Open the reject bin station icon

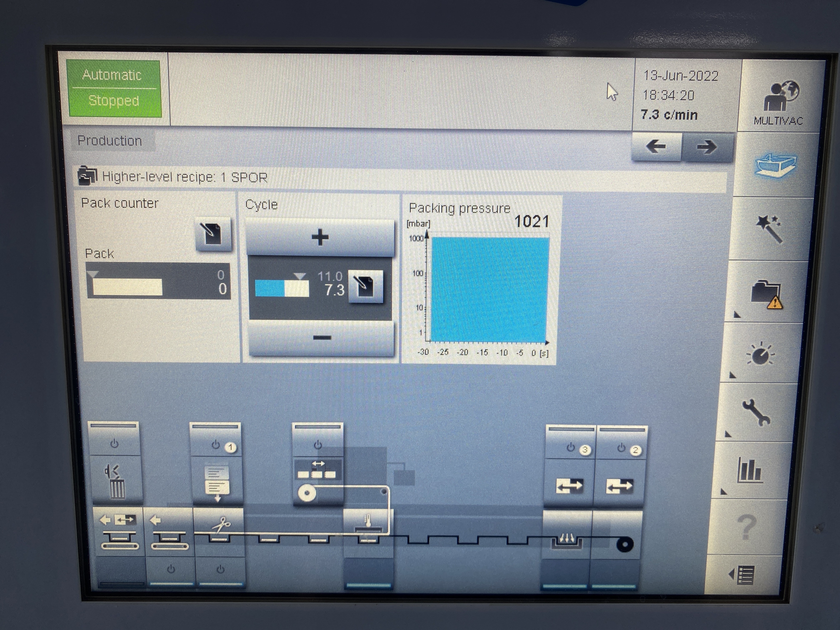click(115, 482)
